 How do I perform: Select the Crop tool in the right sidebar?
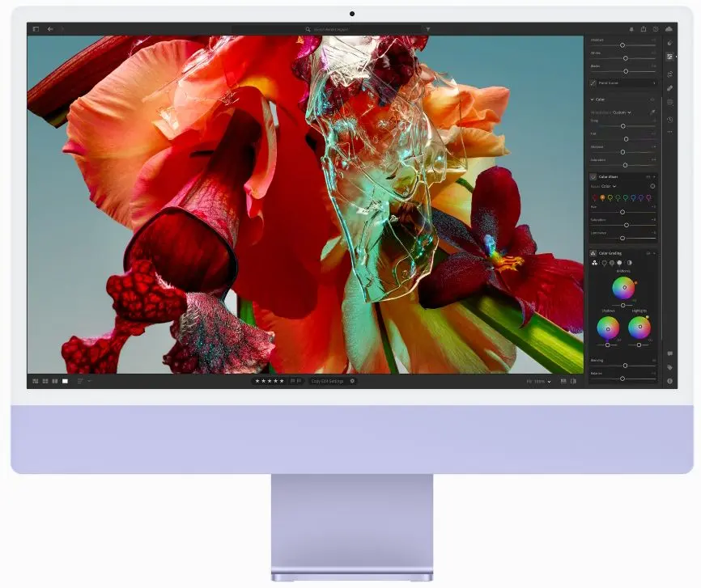click(670, 72)
